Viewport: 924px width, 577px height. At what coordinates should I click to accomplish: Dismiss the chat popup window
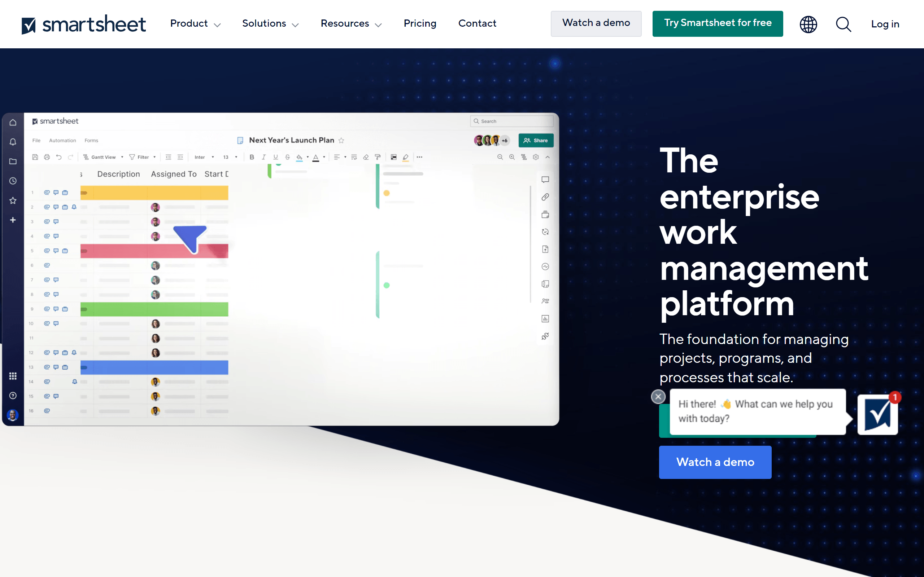tap(658, 396)
